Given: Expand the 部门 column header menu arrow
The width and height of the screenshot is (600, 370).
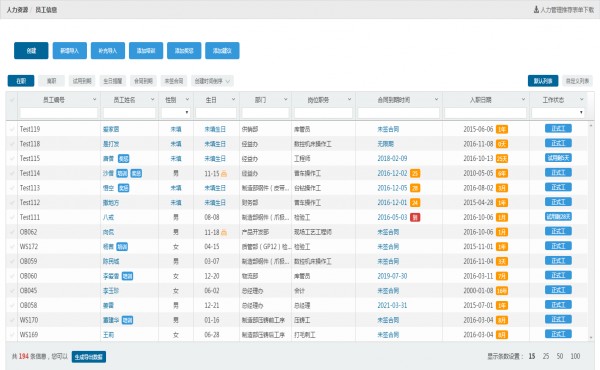Looking at the screenshot, I should [285, 99].
